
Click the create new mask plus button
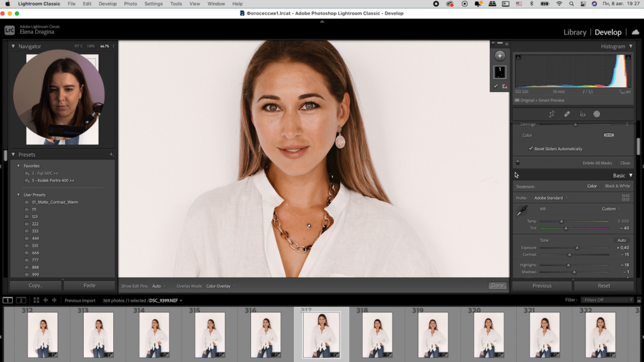pos(500,55)
